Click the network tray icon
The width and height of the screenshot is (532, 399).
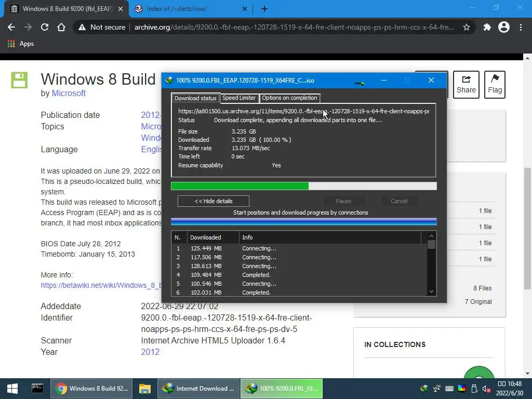tap(436, 389)
